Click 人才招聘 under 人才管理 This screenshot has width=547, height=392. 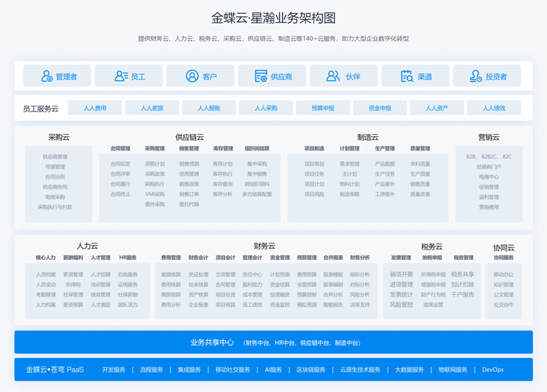(x=101, y=274)
